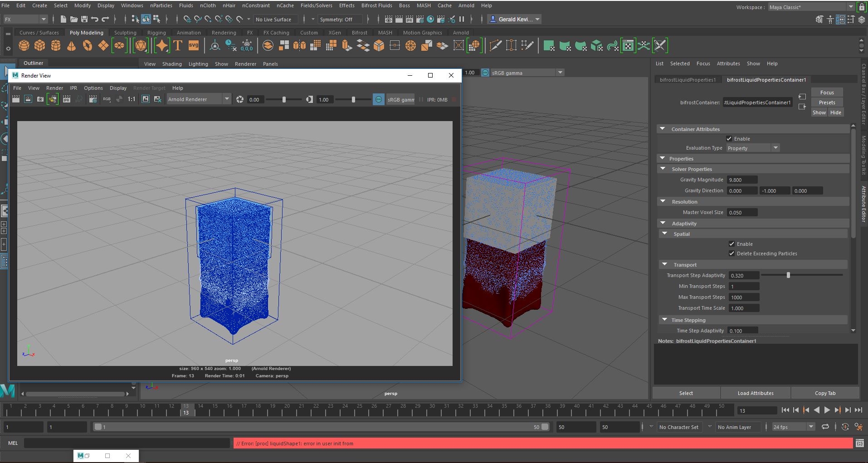Uncheck the Spatial Enable checkbox
Viewport: 868px width, 463px height.
click(x=731, y=244)
